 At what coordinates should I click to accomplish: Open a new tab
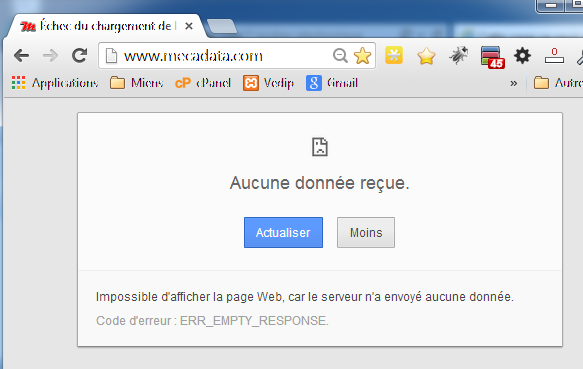coord(222,26)
